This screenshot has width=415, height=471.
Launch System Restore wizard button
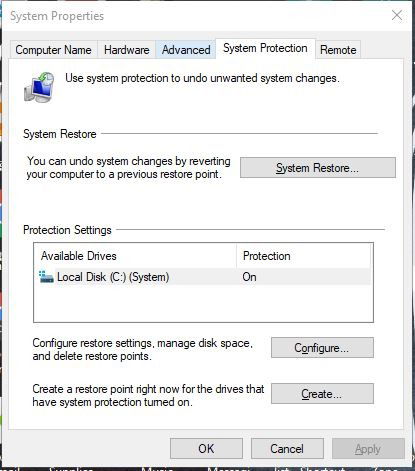pyautogui.click(x=318, y=168)
